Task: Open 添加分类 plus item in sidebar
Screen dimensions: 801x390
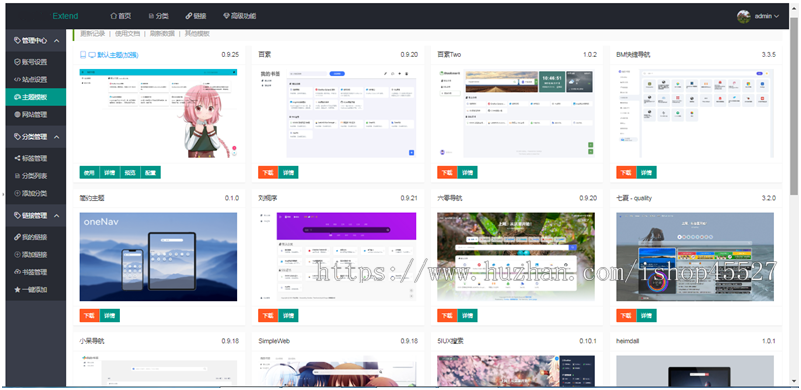Action: click(36, 193)
